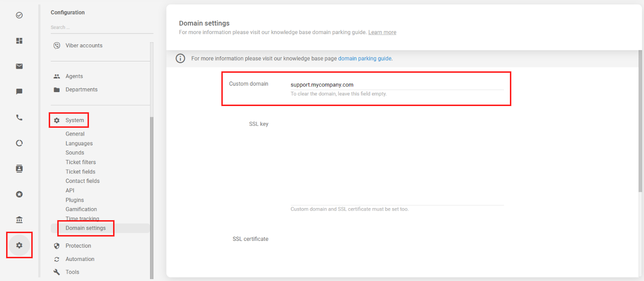The width and height of the screenshot is (644, 281).
Task: Open the Tickets checkmark icon in sidebar
Action: click(x=19, y=15)
